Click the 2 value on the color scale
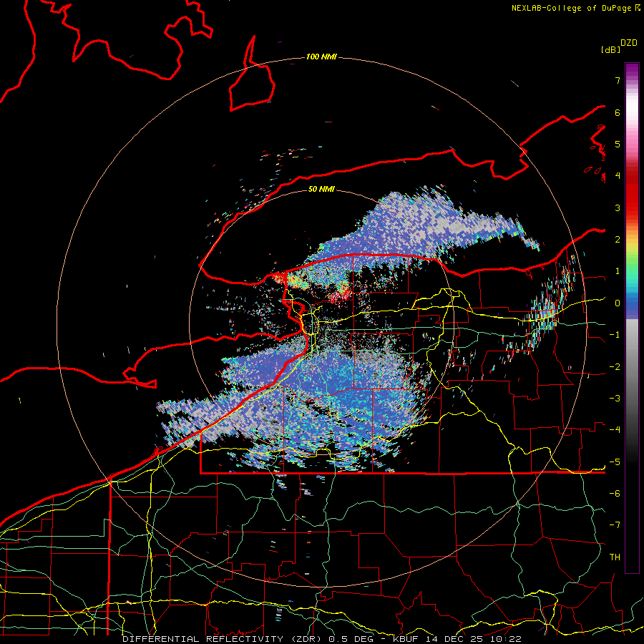Image resolution: width=644 pixels, height=644 pixels. pyautogui.click(x=618, y=240)
